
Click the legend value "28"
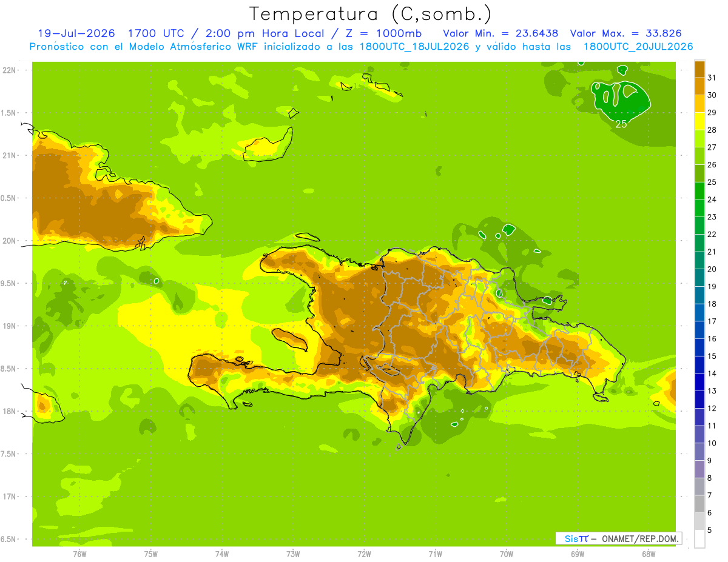click(712, 130)
